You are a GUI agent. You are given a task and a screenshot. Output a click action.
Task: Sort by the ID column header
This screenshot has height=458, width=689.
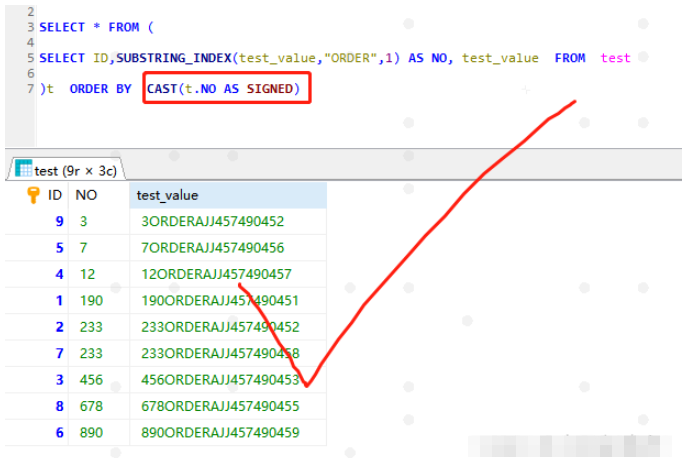[54, 195]
